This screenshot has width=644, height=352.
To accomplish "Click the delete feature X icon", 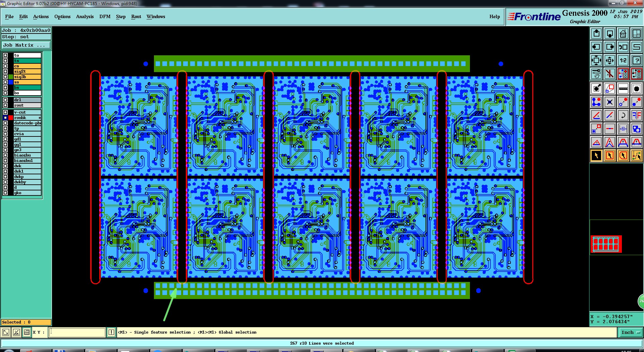I will pos(610,102).
